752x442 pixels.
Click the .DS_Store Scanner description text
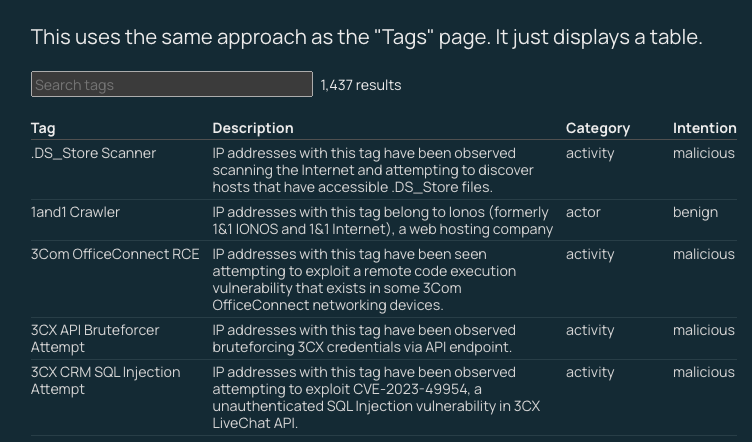373,170
